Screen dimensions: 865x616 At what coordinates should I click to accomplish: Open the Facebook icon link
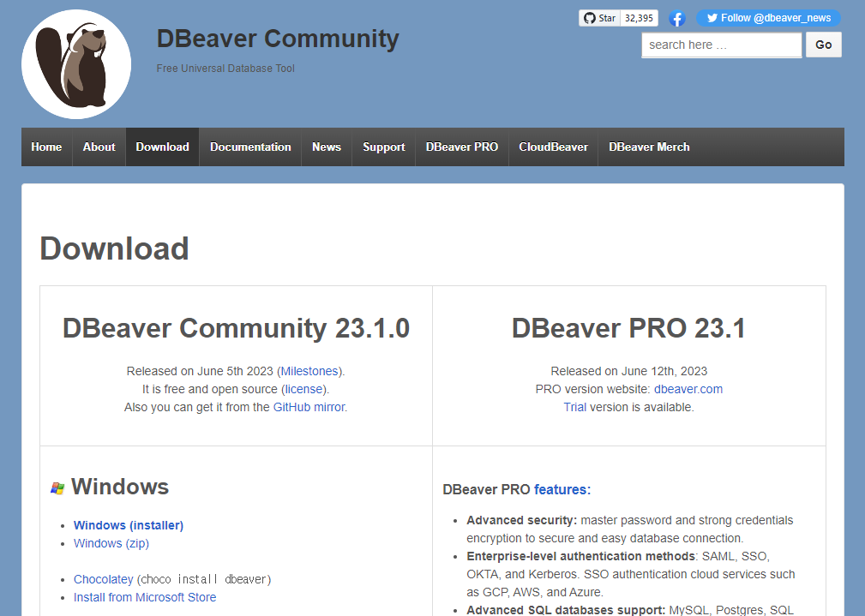point(677,18)
